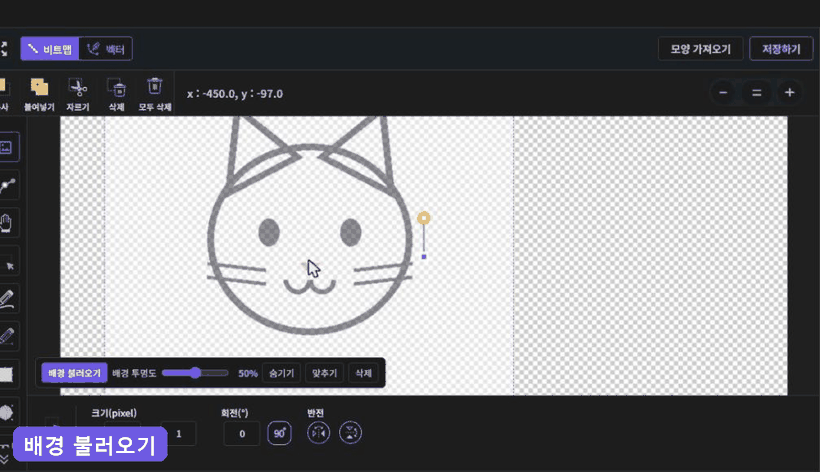Screen dimensions: 820x472
Task: Adjust the 배경 투명도 opacity slider
Action: (195, 373)
